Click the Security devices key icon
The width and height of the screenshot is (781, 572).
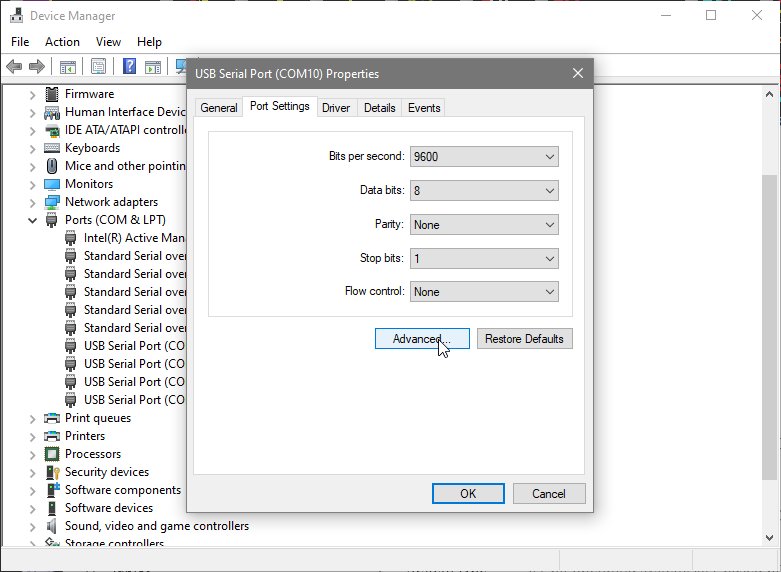point(52,472)
